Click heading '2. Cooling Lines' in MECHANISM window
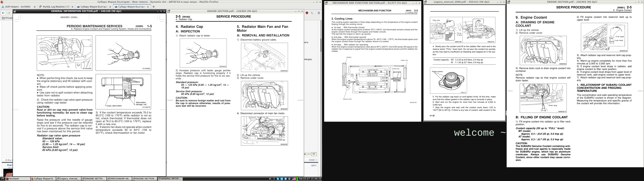The height and width of the screenshot is (181, 644). (342, 19)
